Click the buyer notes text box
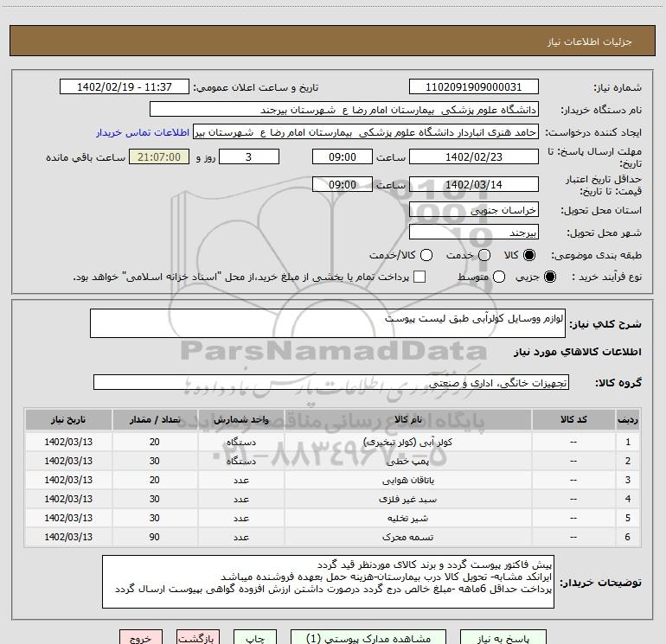The image size is (666, 644). pos(328,582)
